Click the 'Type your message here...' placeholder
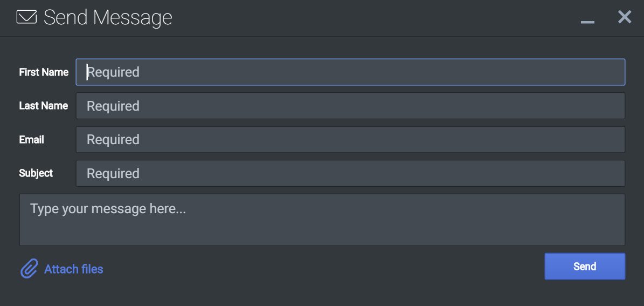Image resolution: width=644 pixels, height=306 pixels. [108, 209]
